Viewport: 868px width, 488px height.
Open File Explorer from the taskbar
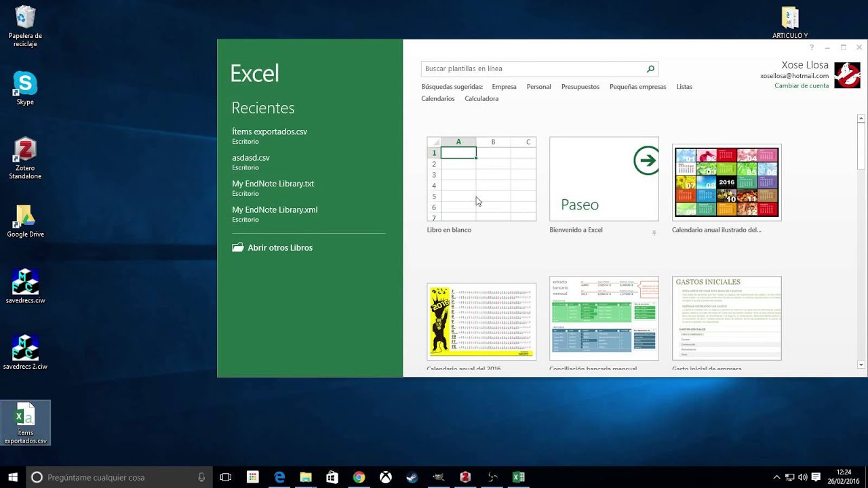pos(306,477)
